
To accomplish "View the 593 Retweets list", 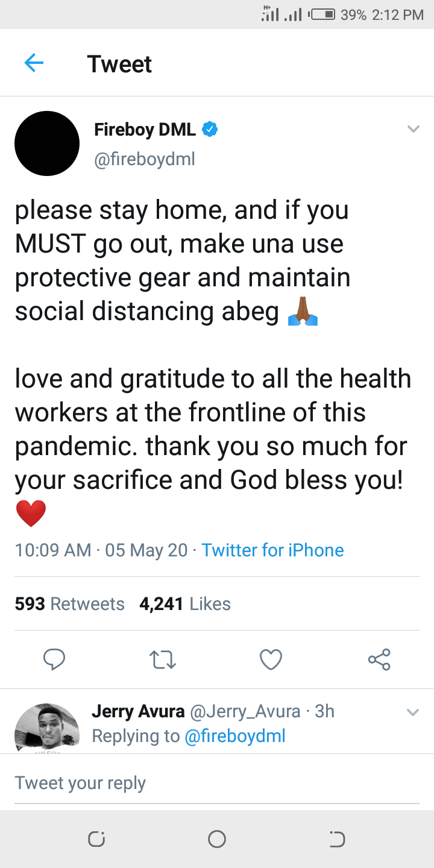I will click(x=69, y=604).
